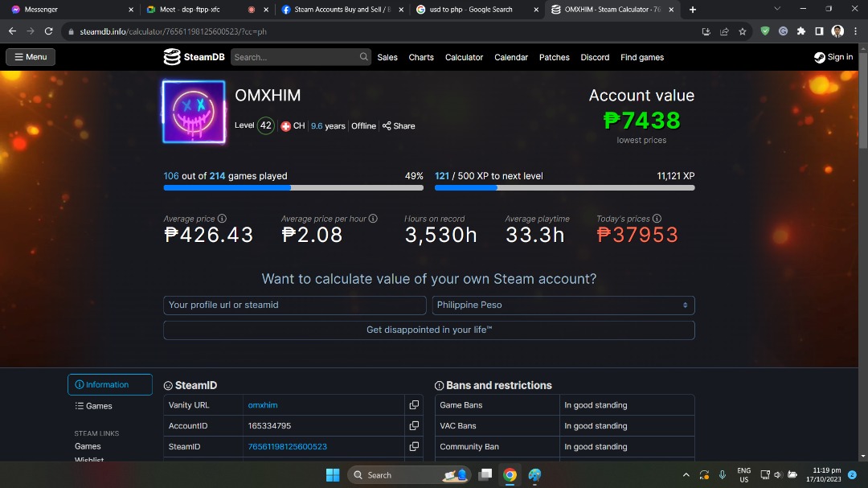
Task: Click the microphone tray icon
Action: 723,474
